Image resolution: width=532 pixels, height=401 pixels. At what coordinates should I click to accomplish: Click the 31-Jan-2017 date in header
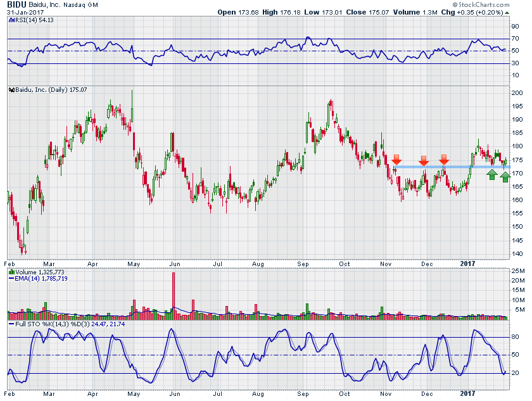coord(25,13)
